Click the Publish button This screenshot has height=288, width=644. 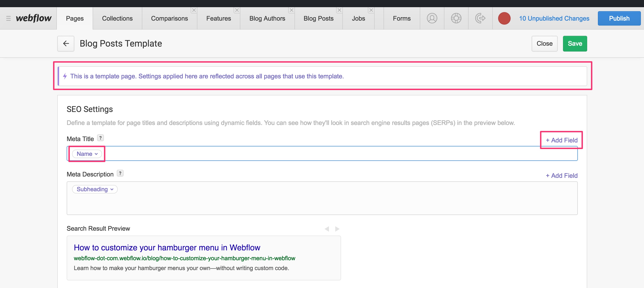[619, 19]
